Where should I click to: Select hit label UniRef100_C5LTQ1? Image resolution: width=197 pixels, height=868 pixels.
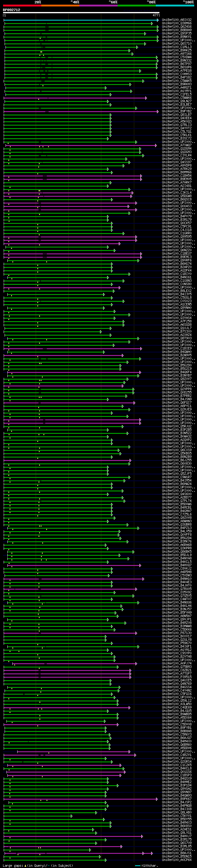(x=177, y=132)
